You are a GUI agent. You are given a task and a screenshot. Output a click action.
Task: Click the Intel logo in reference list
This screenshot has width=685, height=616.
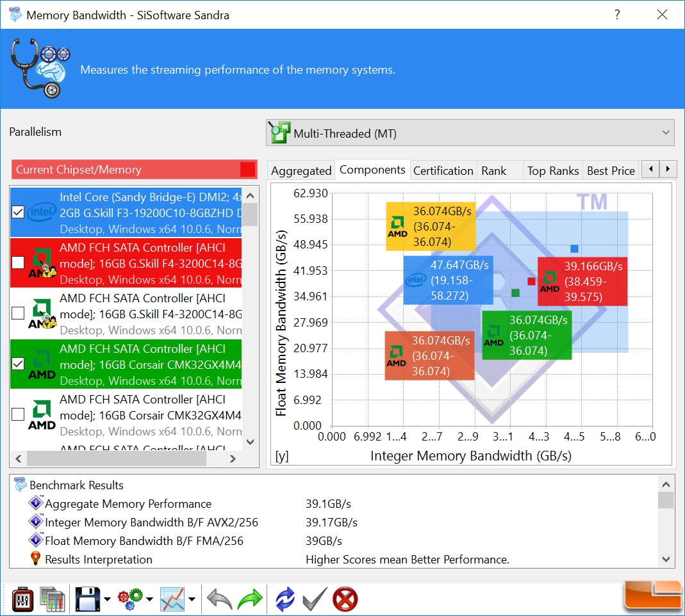pos(42,212)
